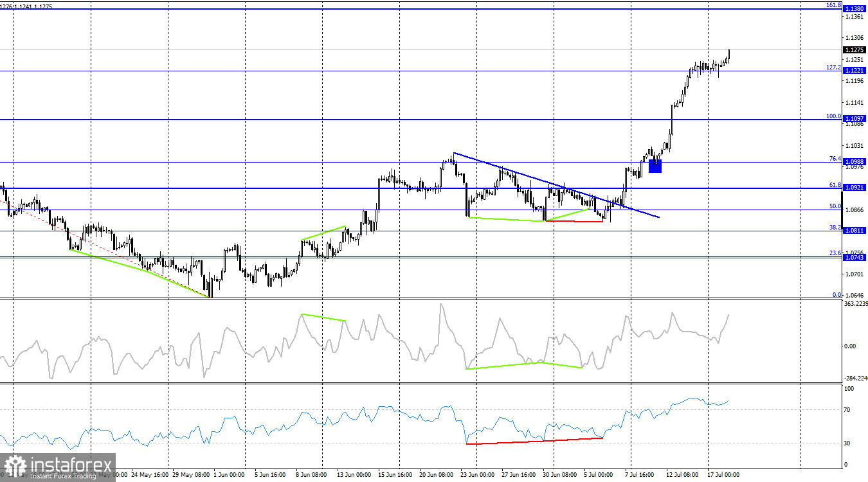This screenshot has height=482, width=868.
Task: Click the 1.0811 price level tag
Action: 855,230
